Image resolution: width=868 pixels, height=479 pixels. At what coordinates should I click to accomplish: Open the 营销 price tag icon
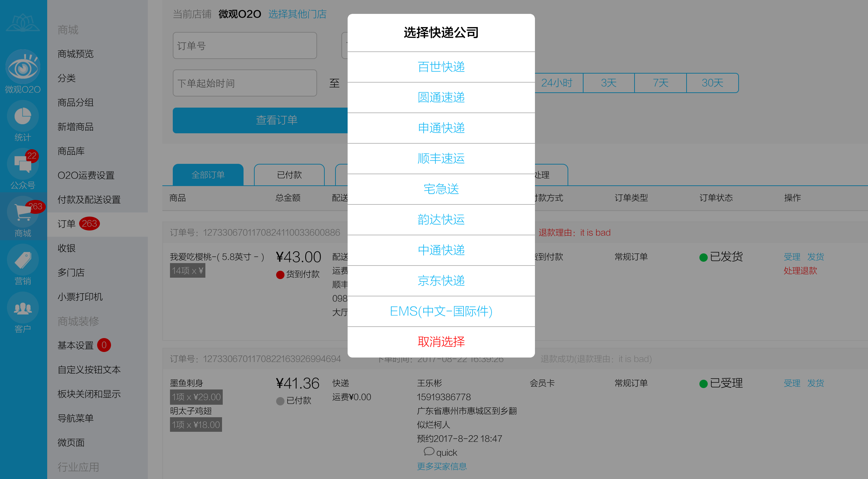pos(23,260)
